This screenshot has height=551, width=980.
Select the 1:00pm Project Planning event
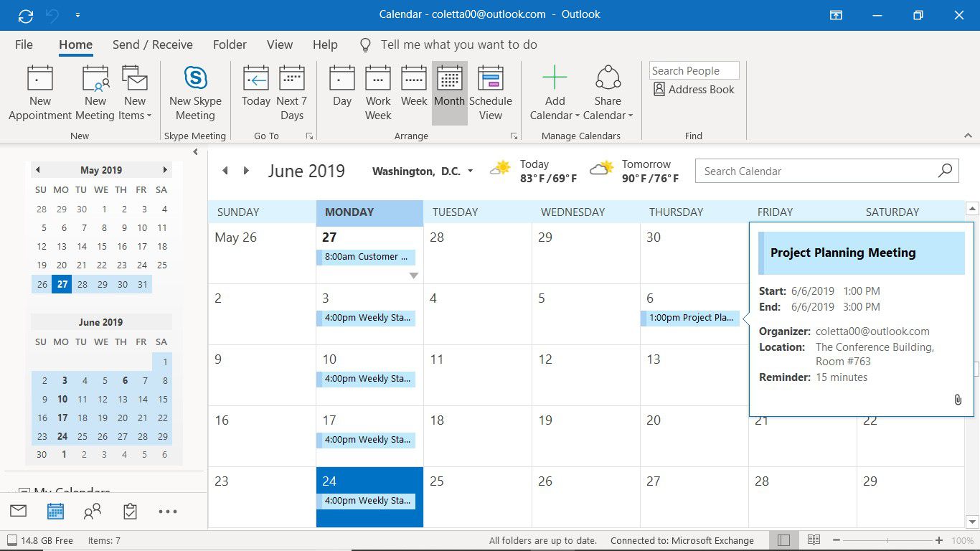tap(690, 318)
